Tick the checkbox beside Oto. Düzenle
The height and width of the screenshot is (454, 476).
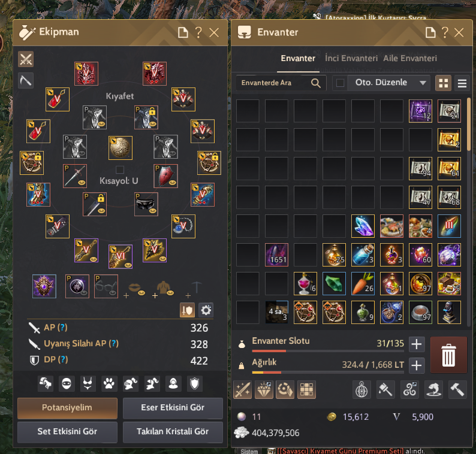pyautogui.click(x=340, y=83)
